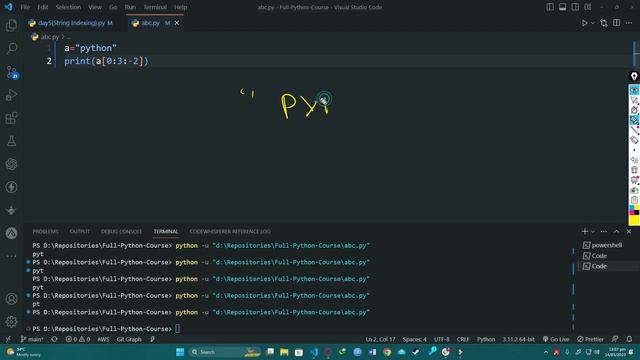640x360 pixels.
Task: Change CRLF end of line sequence
Action: coord(463,339)
